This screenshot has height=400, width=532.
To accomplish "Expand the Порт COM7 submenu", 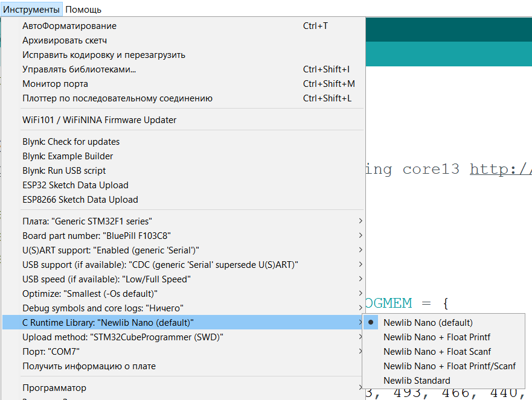I will (51, 352).
